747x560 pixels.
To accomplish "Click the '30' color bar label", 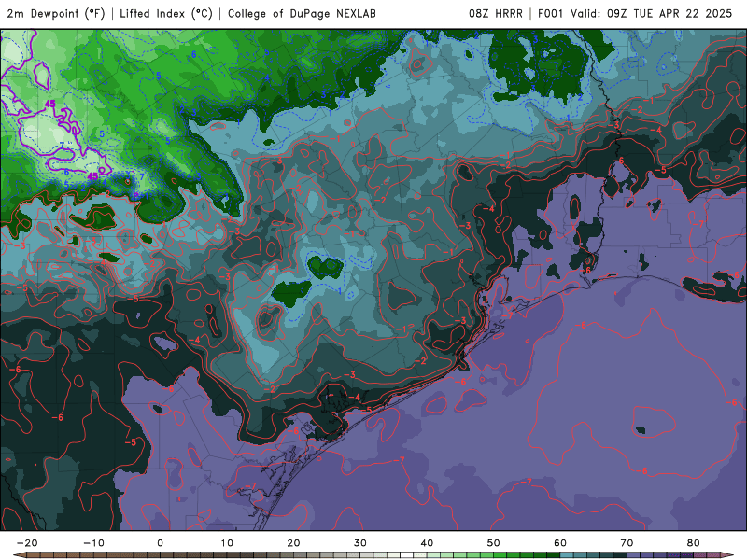I will pyautogui.click(x=360, y=543).
